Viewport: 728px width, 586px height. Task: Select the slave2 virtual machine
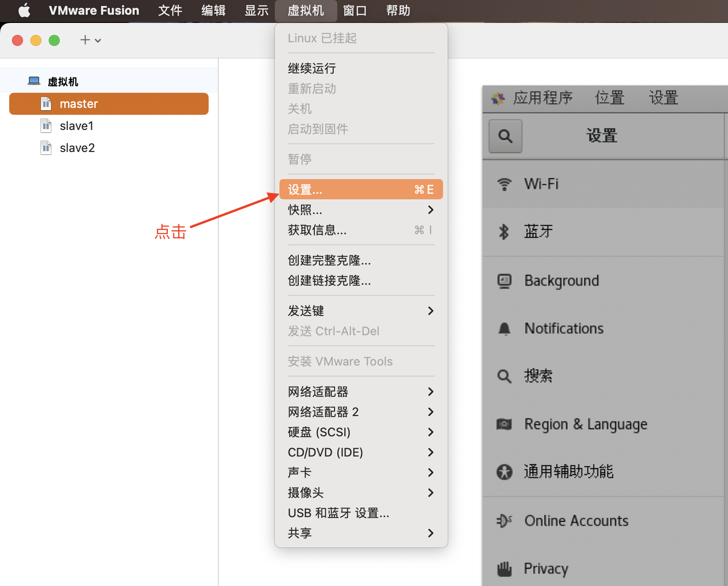click(109, 148)
